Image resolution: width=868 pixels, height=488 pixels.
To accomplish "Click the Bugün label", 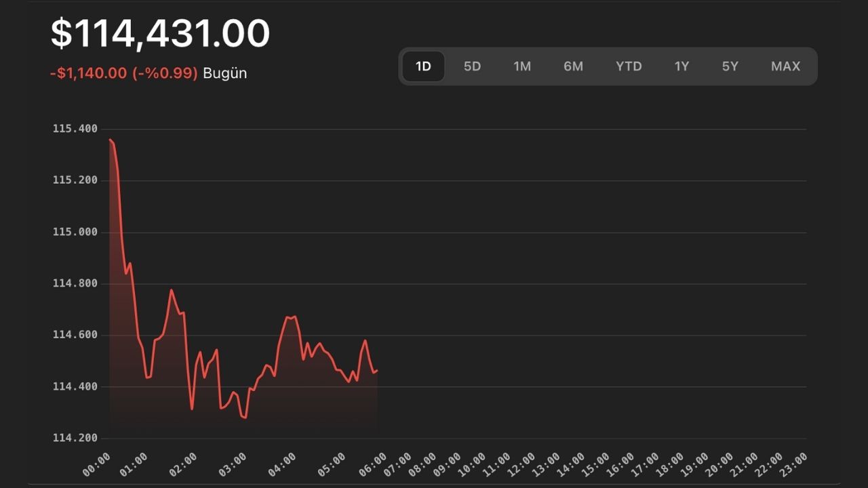I will (x=224, y=73).
